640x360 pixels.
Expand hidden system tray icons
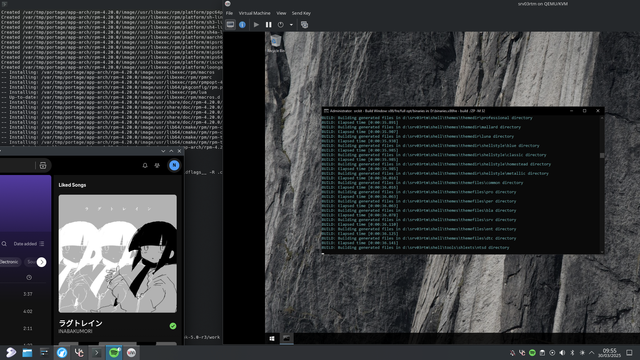click(x=591, y=353)
